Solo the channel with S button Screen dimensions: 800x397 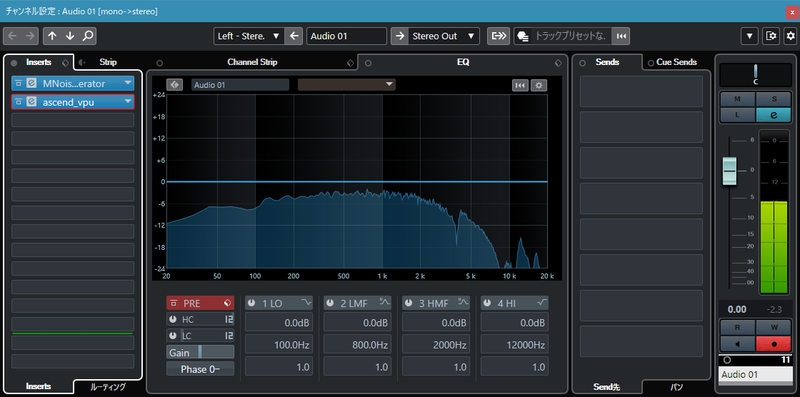pyautogui.click(x=773, y=99)
